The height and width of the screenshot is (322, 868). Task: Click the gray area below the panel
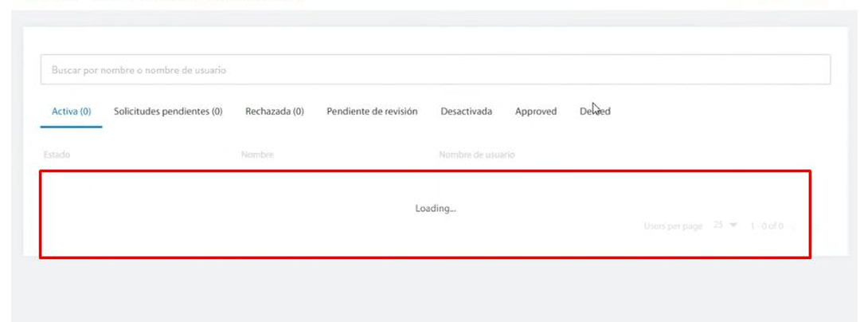pos(434,291)
